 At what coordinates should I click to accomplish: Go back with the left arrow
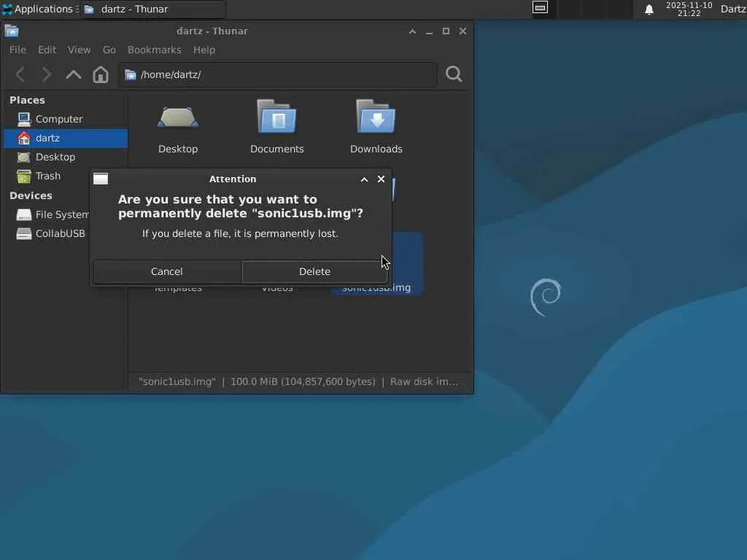click(x=20, y=74)
